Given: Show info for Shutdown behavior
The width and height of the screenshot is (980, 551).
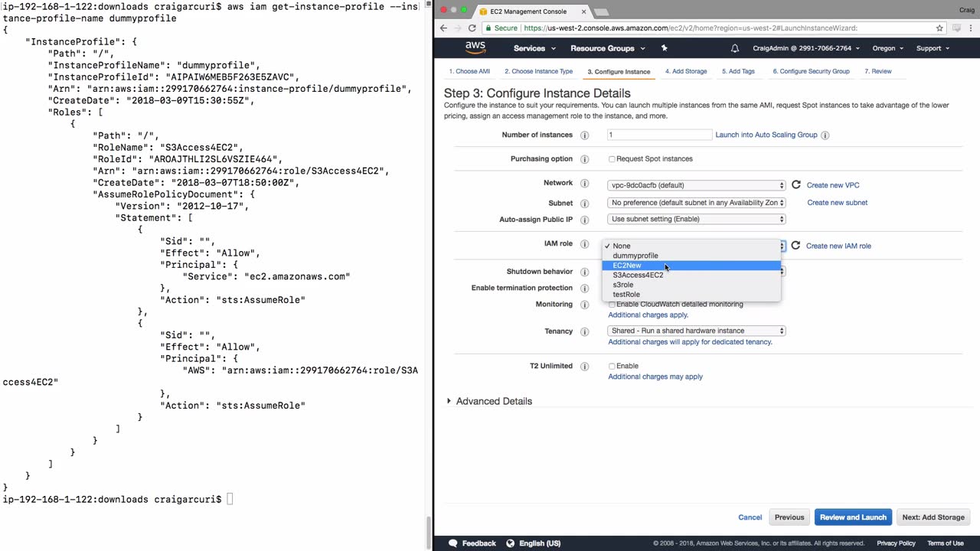Looking at the screenshot, I should (x=584, y=272).
